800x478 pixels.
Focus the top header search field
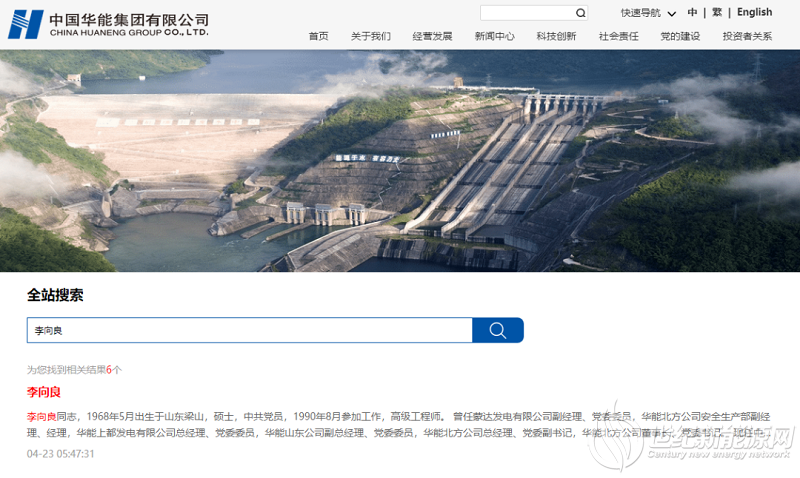pyautogui.click(x=527, y=13)
